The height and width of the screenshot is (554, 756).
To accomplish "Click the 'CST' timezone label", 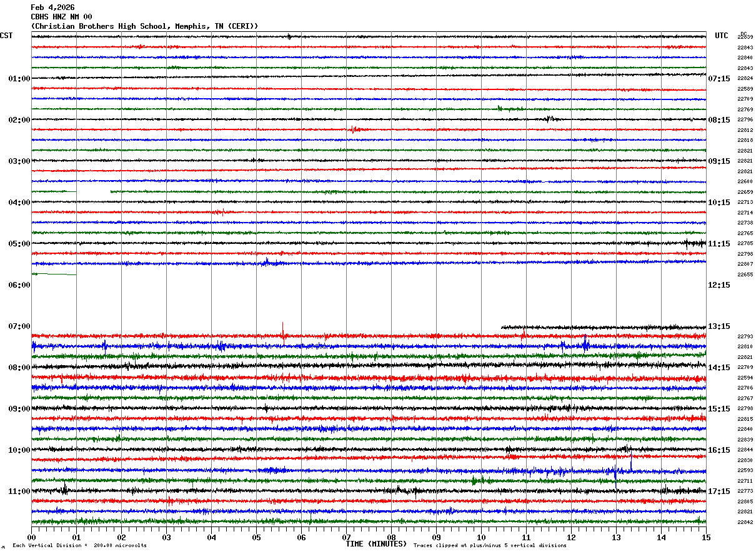I will (6, 36).
